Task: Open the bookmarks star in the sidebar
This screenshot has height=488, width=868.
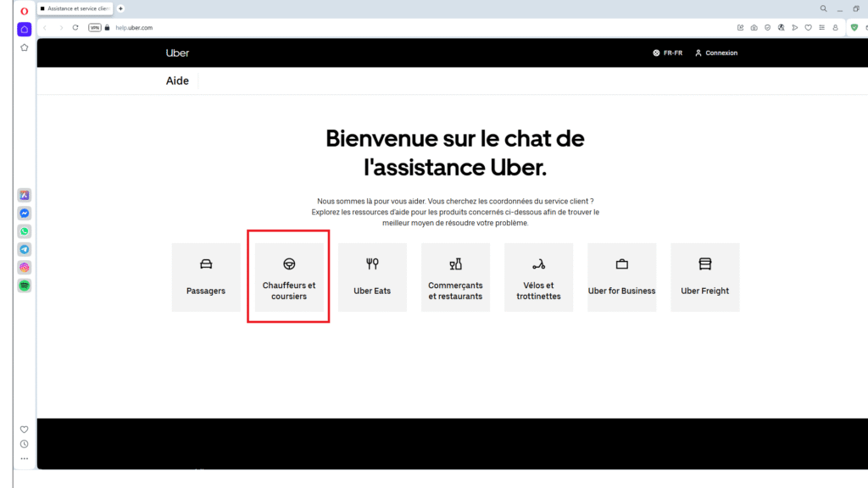Action: click(x=25, y=47)
